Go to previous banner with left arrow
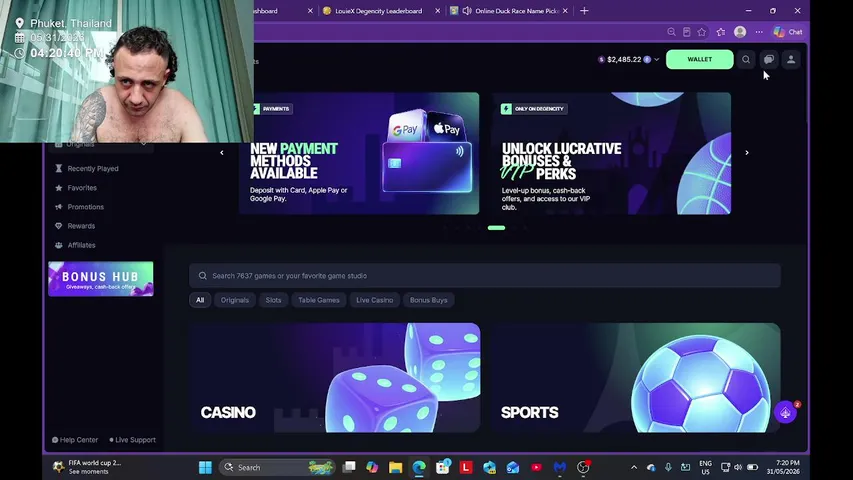Viewport: 853px width, 480px height. pos(221,153)
